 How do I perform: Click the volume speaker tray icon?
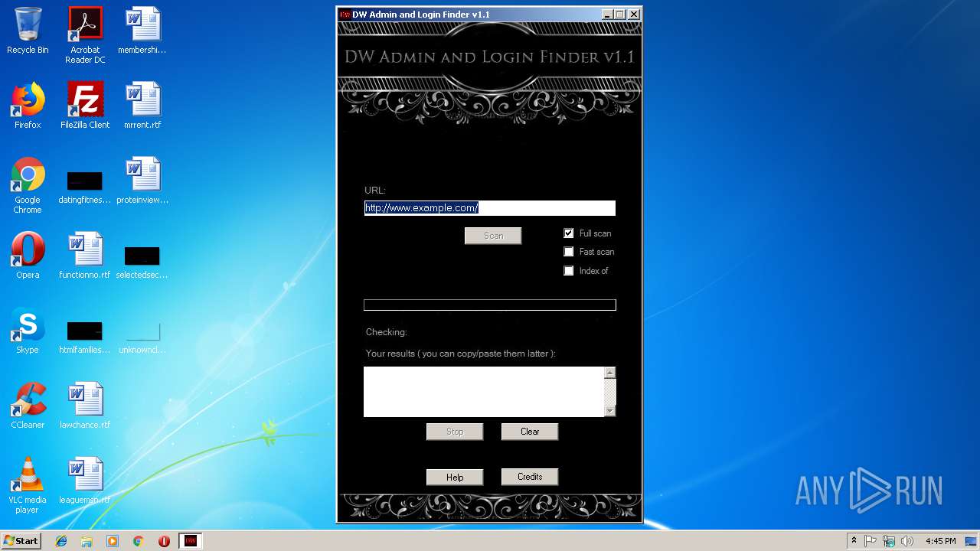point(907,541)
